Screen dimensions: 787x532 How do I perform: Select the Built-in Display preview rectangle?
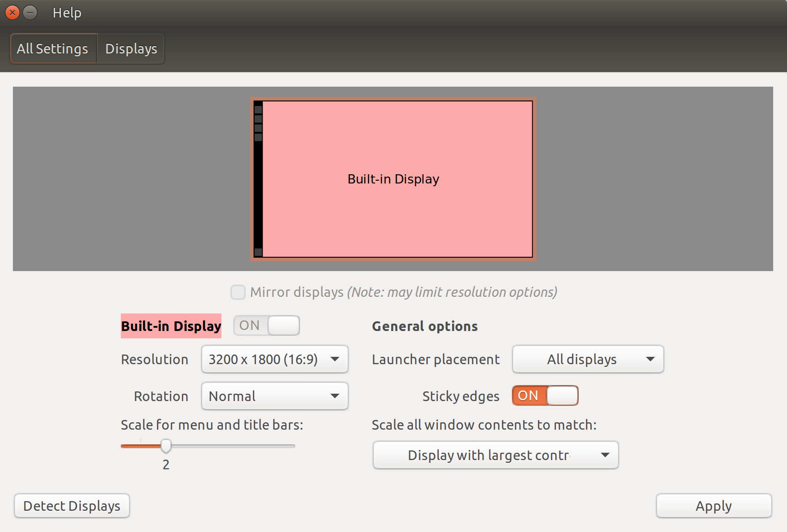click(x=393, y=180)
